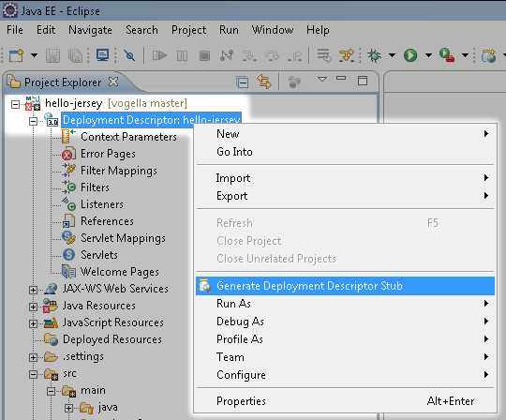This screenshot has width=506, height=420.
Task: Toggle Link with Editor in Project Explorer
Action: [x=264, y=82]
